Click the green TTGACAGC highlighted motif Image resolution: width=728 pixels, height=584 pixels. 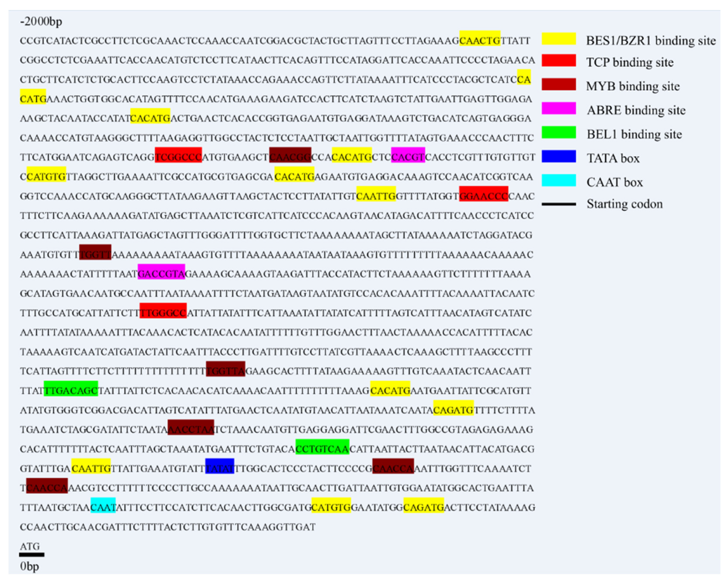(71, 389)
